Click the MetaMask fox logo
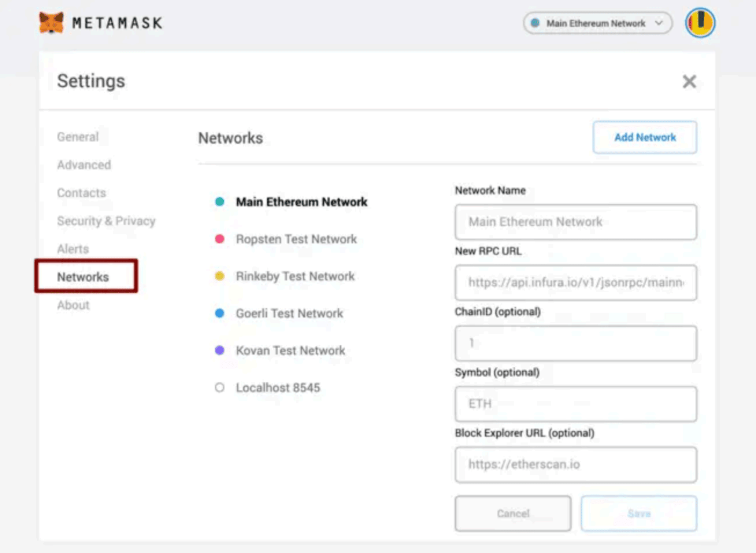756x553 pixels. (x=51, y=23)
